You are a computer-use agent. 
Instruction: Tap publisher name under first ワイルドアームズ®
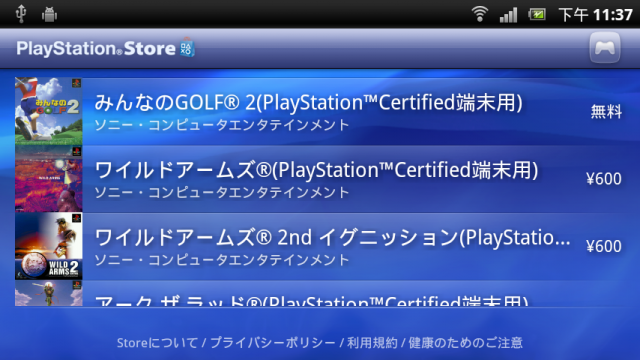tap(222, 192)
